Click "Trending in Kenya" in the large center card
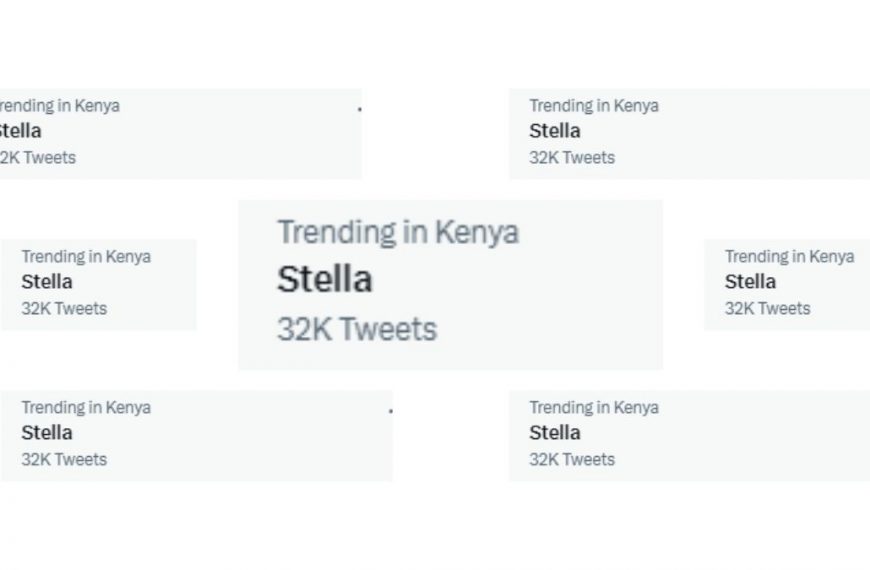Image resolution: width=870 pixels, height=570 pixels. pyautogui.click(x=397, y=232)
